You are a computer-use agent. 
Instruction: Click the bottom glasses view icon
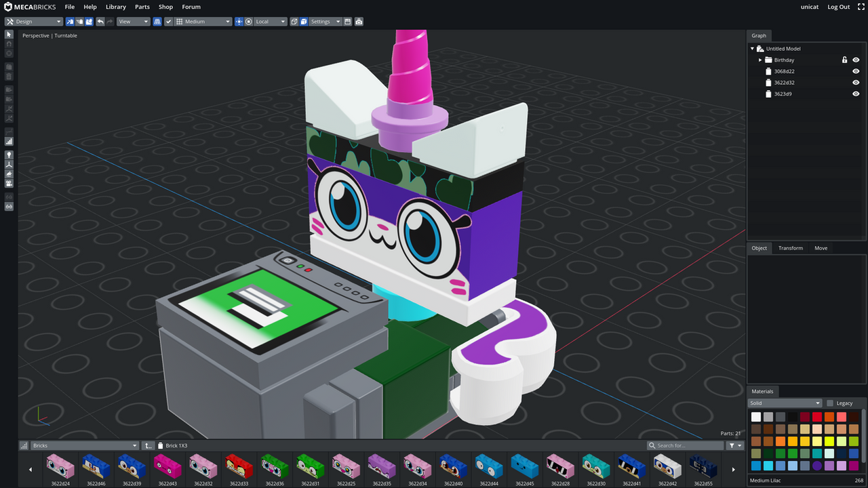9,206
